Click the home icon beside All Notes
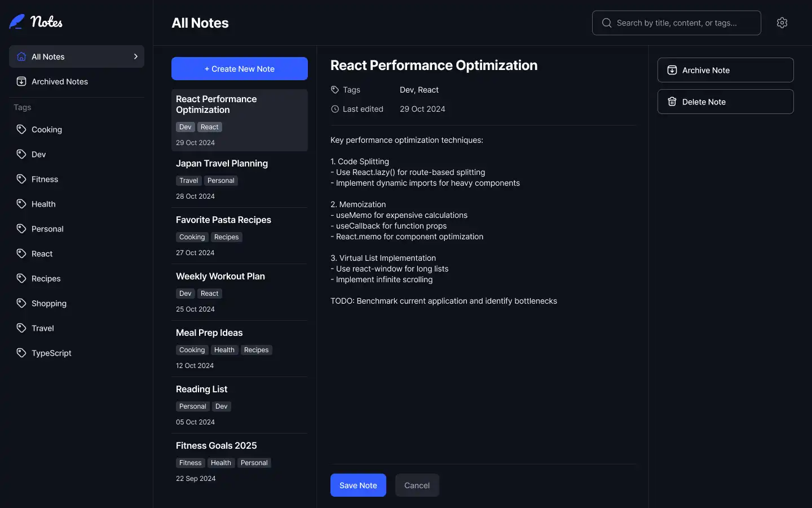This screenshot has height=508, width=812. (x=21, y=56)
